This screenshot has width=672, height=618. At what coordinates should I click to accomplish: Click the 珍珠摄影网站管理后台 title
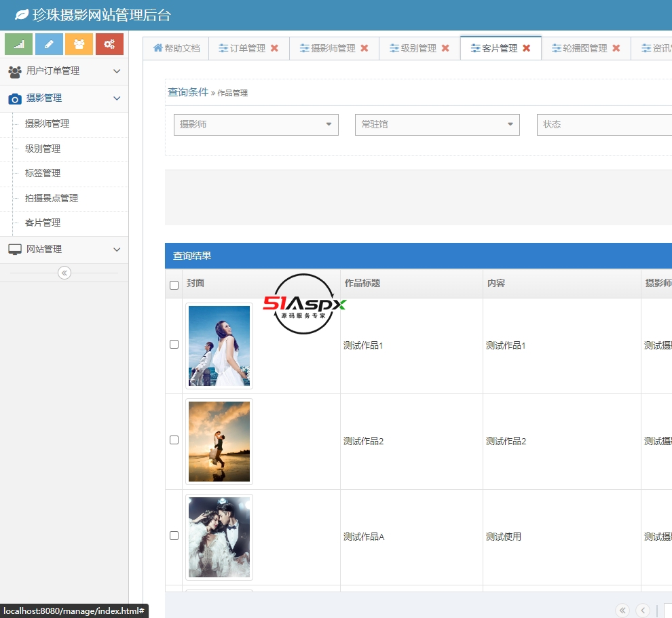[102, 15]
